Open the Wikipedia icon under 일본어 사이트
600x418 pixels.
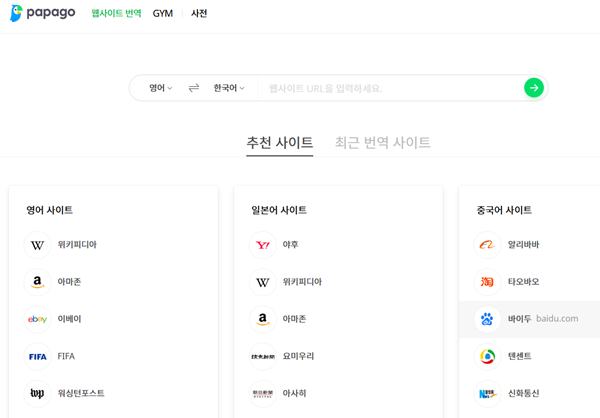tap(262, 282)
